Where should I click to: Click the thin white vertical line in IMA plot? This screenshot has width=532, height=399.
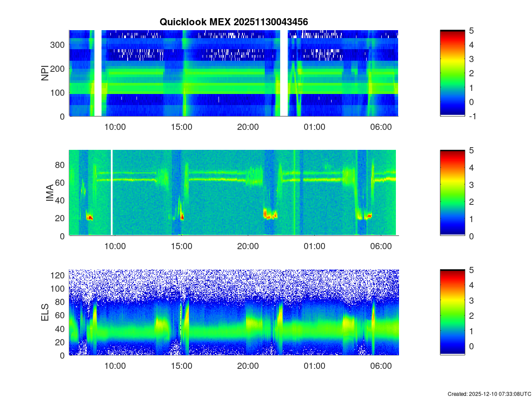112,192
